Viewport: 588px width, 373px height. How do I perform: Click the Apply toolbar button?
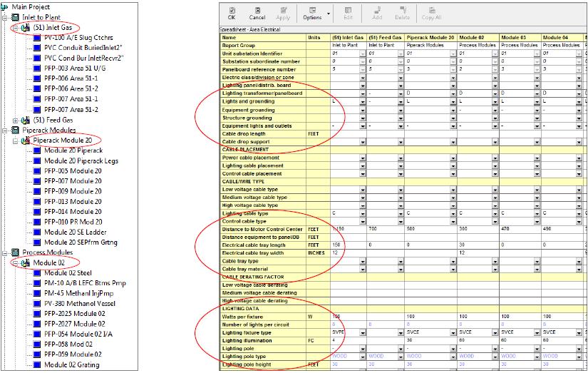click(x=283, y=14)
